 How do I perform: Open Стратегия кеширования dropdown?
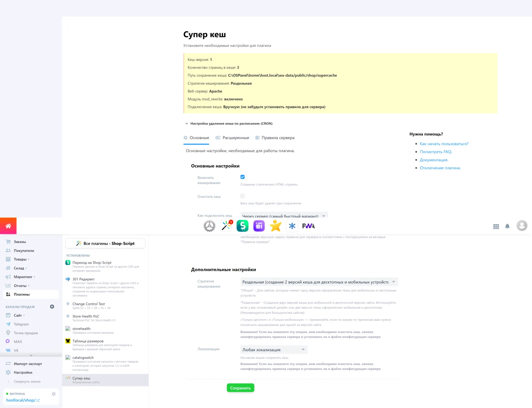point(319,282)
